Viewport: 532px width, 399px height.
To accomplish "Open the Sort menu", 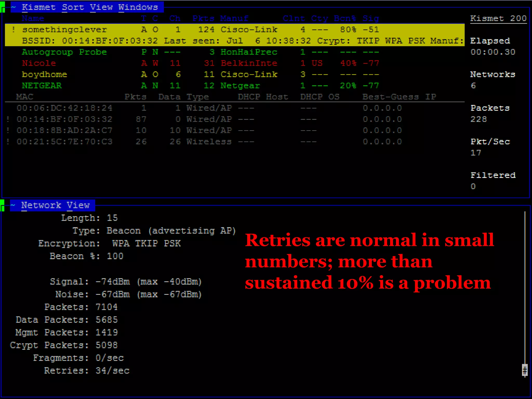I will [73, 7].
